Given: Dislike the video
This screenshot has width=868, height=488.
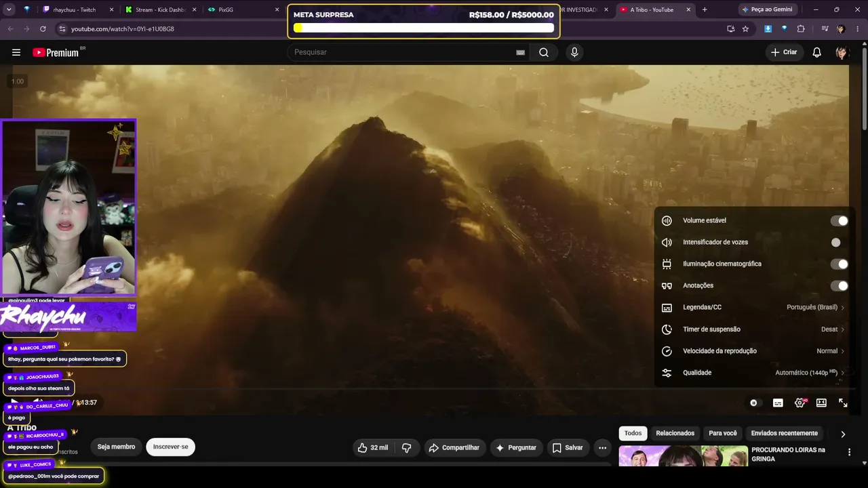Looking at the screenshot, I should [x=407, y=447].
